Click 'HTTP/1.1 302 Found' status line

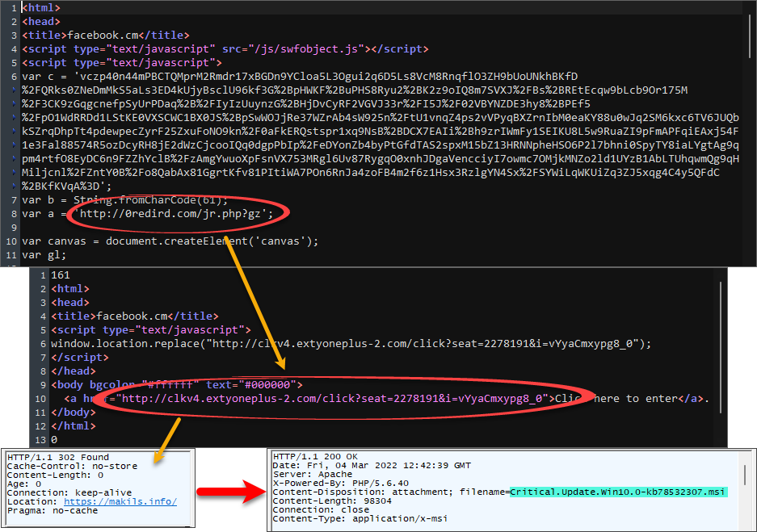[x=58, y=457]
